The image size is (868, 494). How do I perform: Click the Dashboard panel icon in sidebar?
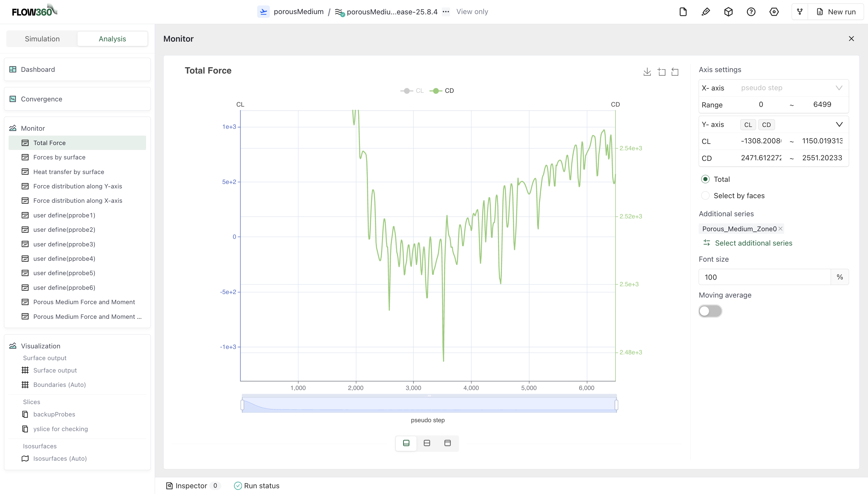click(13, 69)
